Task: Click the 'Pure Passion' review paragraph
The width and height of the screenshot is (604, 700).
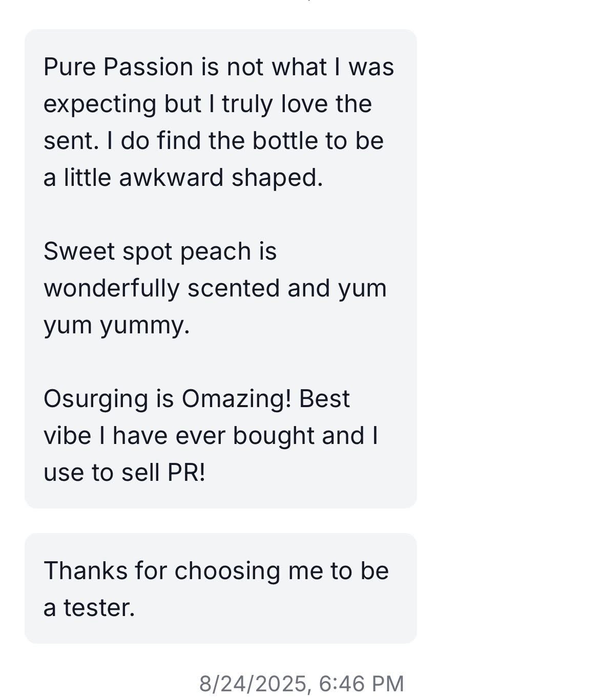Action: (219, 122)
